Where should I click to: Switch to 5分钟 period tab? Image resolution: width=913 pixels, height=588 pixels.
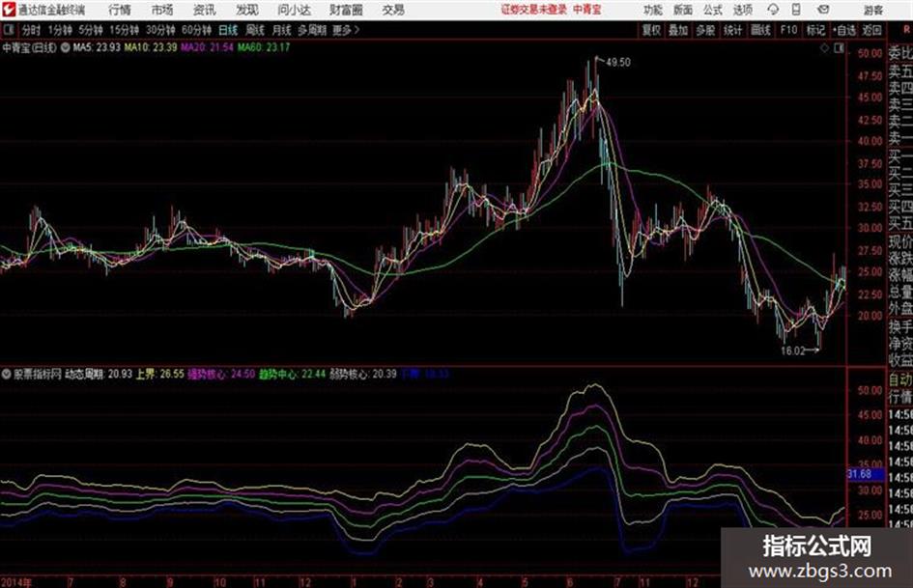[x=91, y=30]
